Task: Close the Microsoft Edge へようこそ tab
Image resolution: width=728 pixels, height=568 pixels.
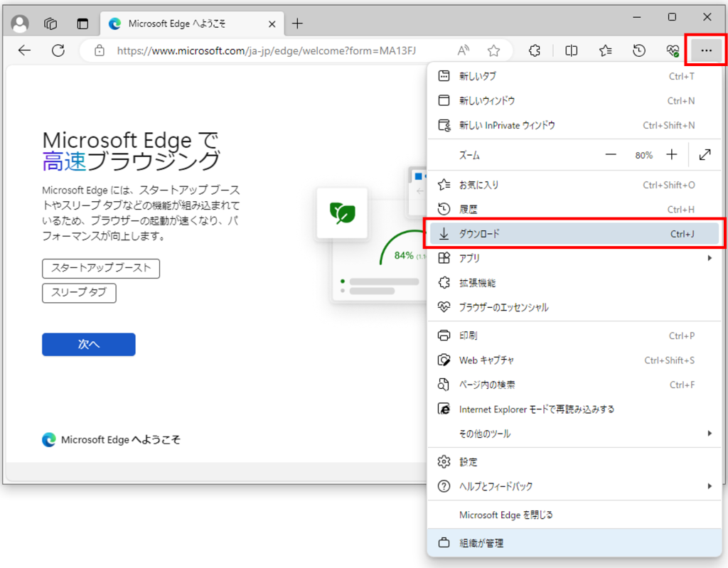Action: tap(272, 23)
